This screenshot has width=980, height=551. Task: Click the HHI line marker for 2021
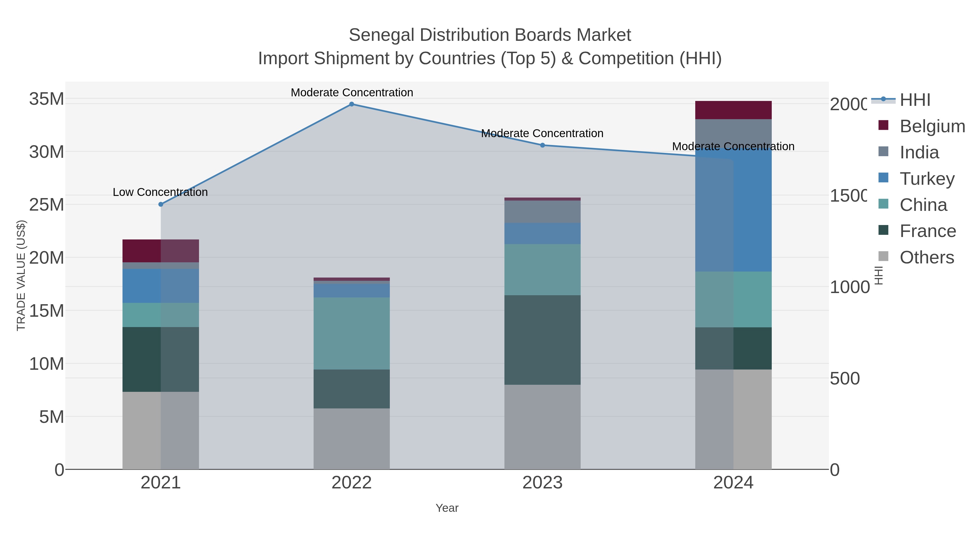tap(161, 204)
